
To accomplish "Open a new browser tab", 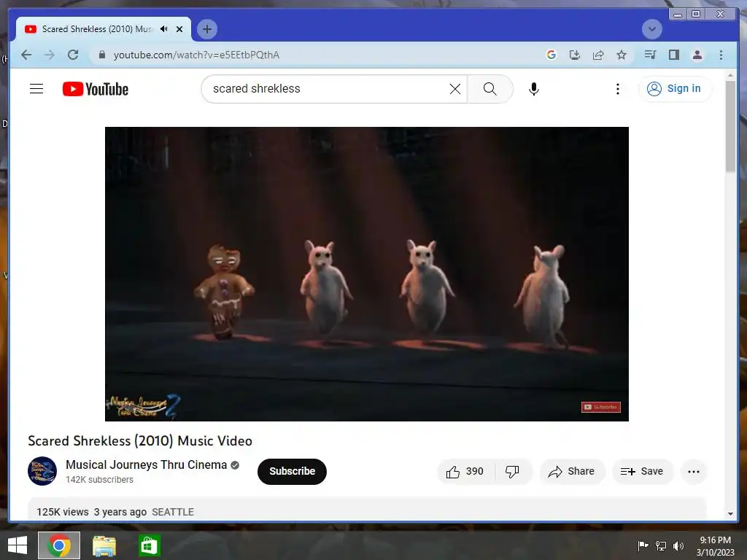I will click(206, 29).
